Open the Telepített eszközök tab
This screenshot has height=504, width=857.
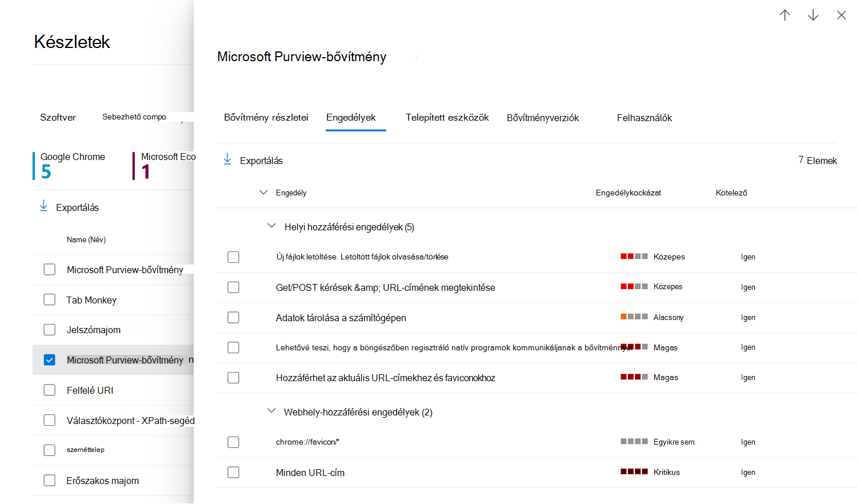pos(447,118)
